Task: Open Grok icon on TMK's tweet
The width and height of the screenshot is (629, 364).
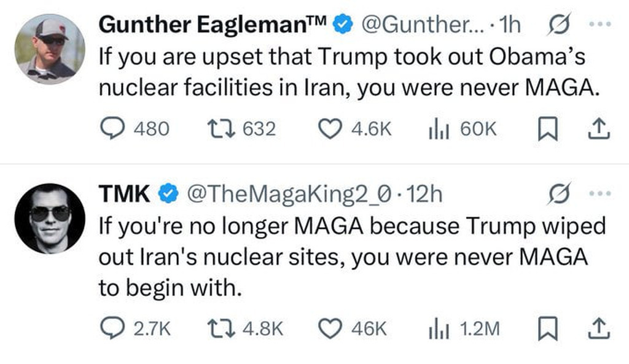Action: [x=557, y=195]
